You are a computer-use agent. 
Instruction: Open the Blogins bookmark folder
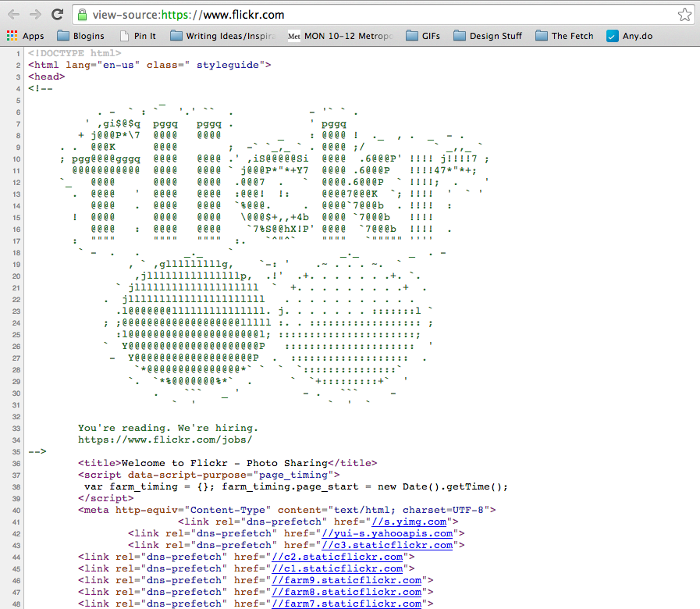(81, 36)
